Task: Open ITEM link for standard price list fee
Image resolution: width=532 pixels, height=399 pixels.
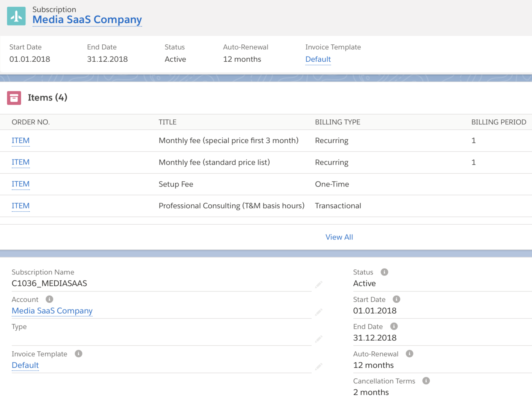Action: pos(21,162)
